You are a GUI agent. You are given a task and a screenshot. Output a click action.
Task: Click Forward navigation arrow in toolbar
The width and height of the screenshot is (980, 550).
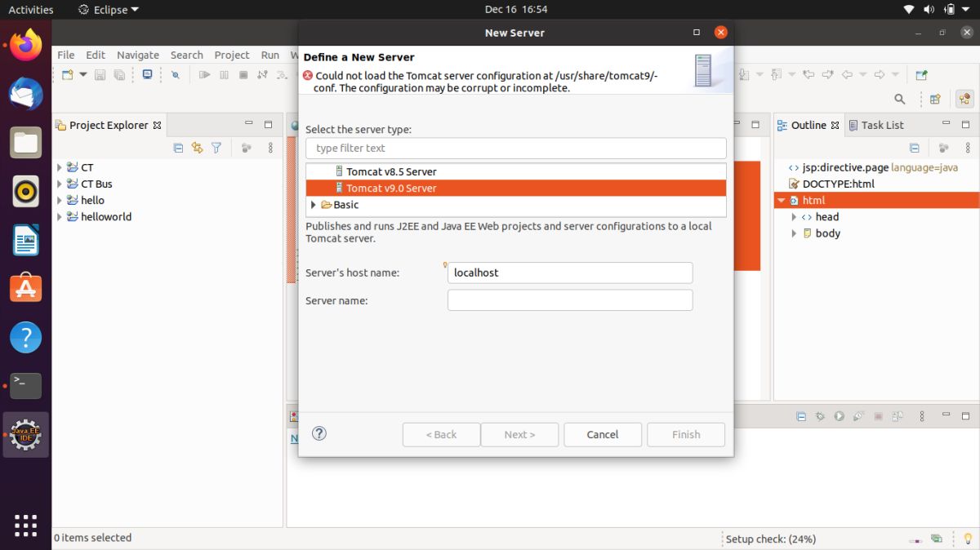[880, 75]
